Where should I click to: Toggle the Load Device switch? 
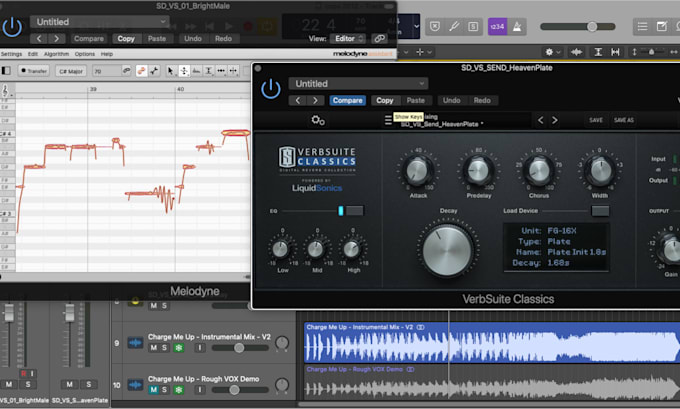coord(600,211)
